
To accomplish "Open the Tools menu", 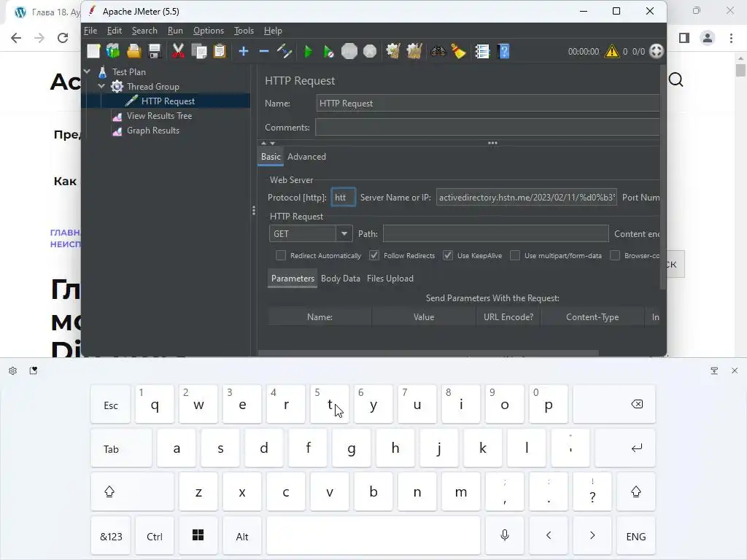I will (244, 31).
